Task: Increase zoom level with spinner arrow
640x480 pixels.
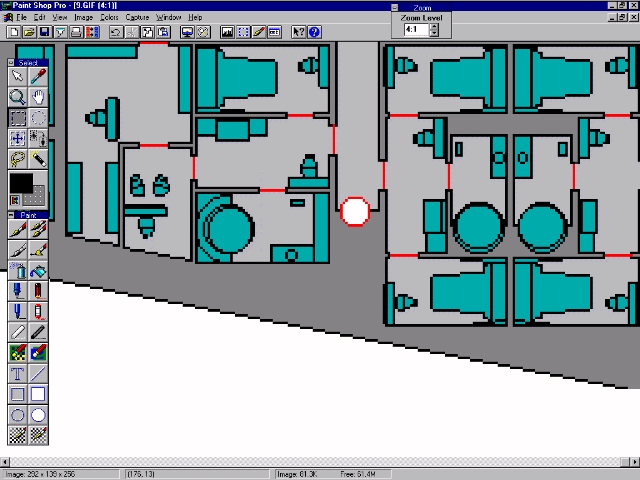Action: pos(433,26)
